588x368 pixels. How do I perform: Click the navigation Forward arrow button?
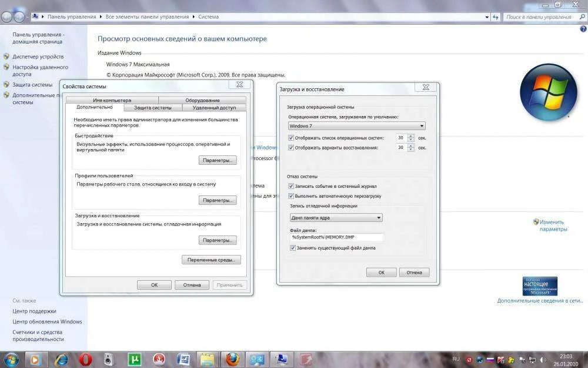coord(19,16)
